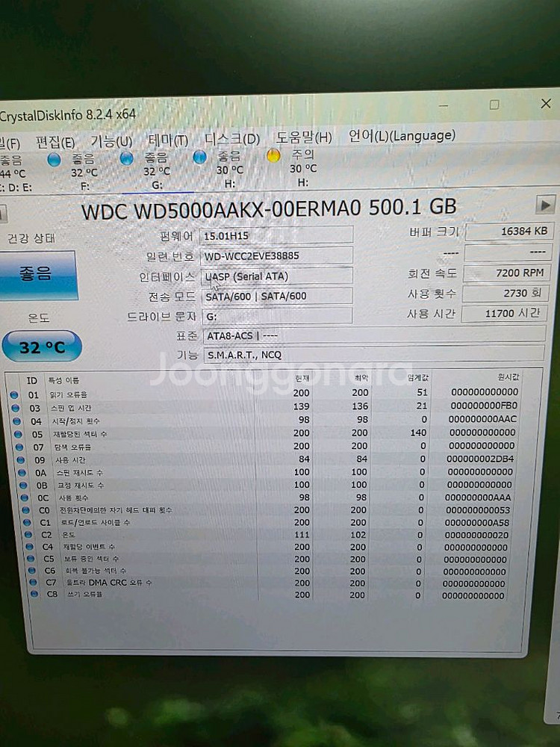
Task: Open the 도움말(H) menu
Action: coord(304,137)
